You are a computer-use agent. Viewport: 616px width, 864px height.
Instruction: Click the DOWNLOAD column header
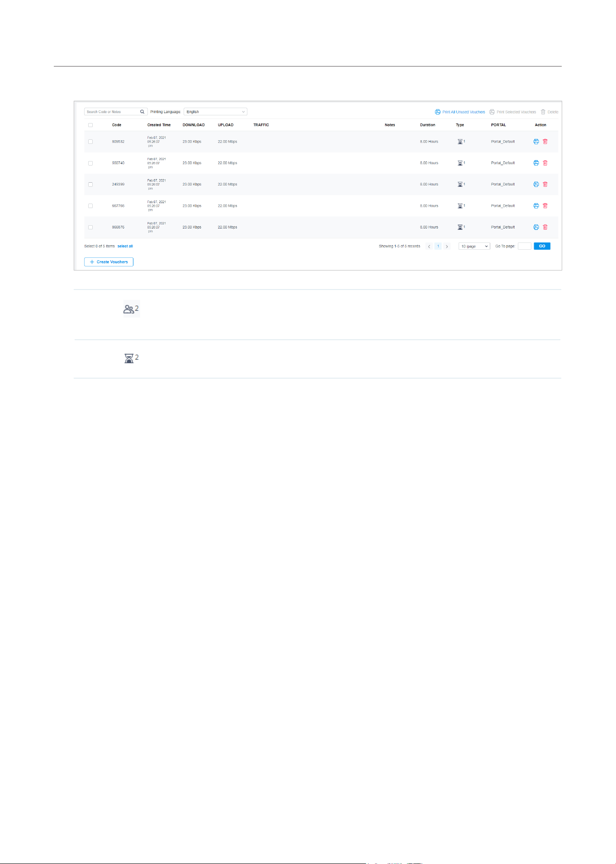pyautogui.click(x=194, y=125)
